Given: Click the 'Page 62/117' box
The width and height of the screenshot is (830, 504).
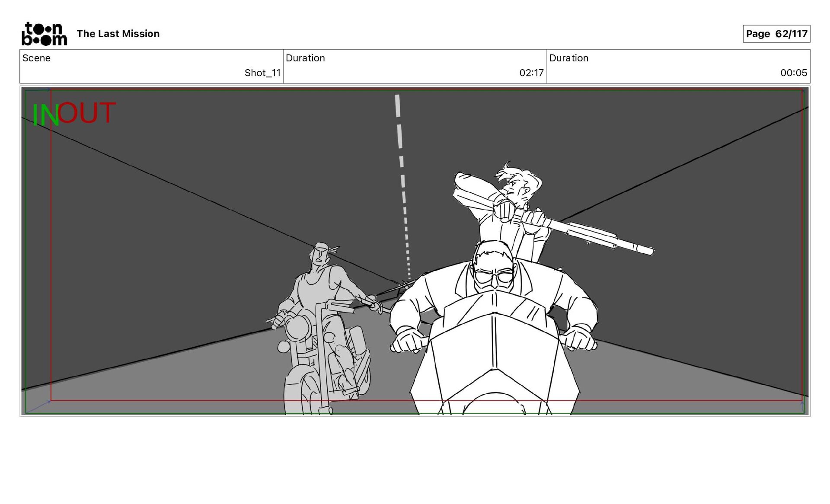Looking at the screenshot, I should [776, 34].
